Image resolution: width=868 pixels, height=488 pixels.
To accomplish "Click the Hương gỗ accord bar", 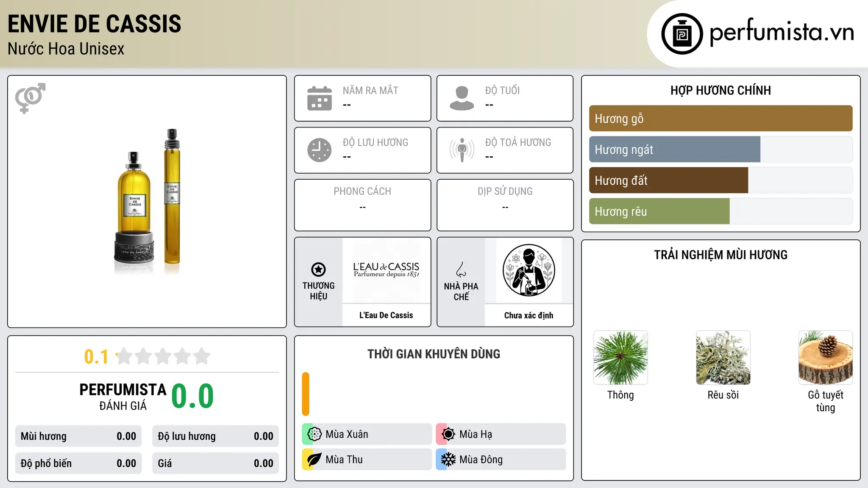I will click(721, 119).
